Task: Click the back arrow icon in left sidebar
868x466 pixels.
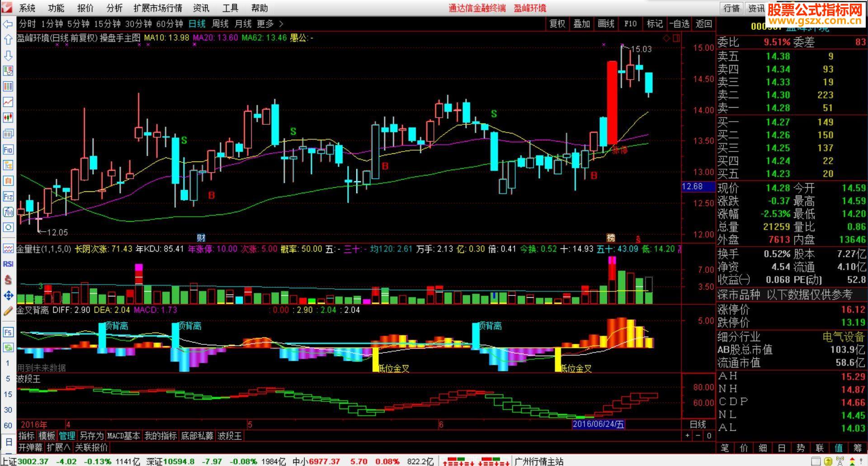Action: pyautogui.click(x=8, y=24)
